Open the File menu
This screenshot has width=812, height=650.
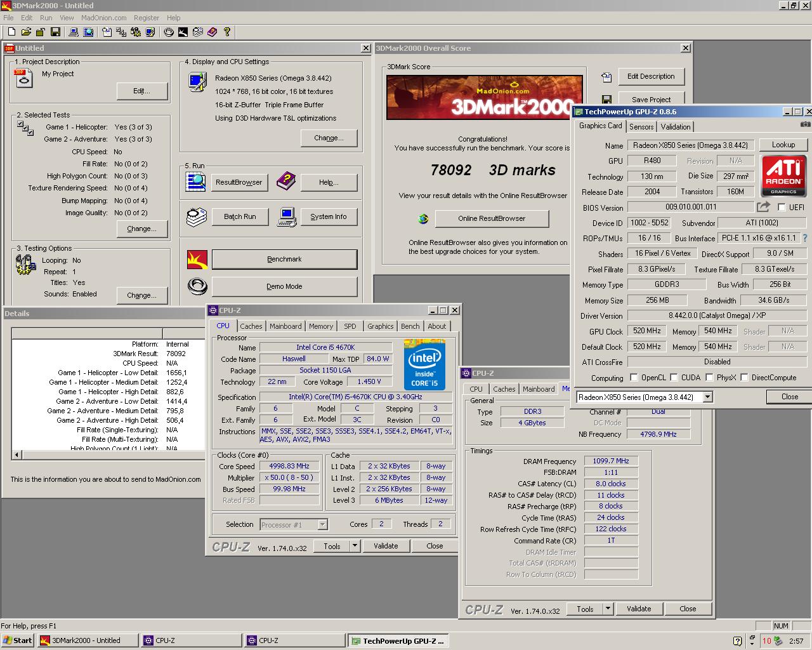click(x=8, y=18)
